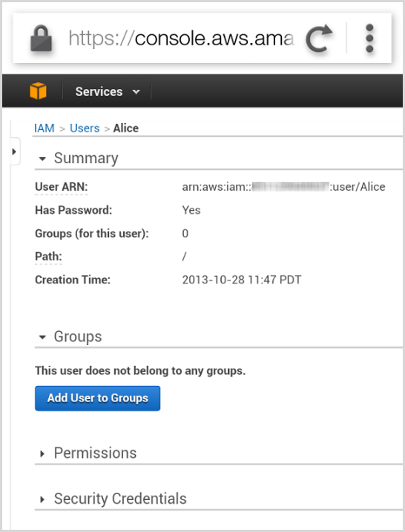Click 'This user does not belong to any groups' text
Image resolution: width=405 pixels, height=532 pixels.
(140, 370)
